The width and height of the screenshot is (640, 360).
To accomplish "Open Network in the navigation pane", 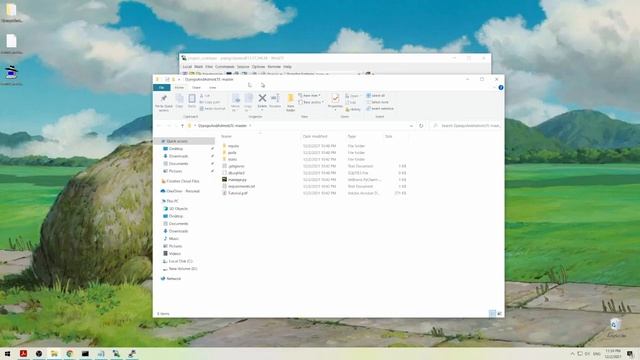I will [x=171, y=278].
